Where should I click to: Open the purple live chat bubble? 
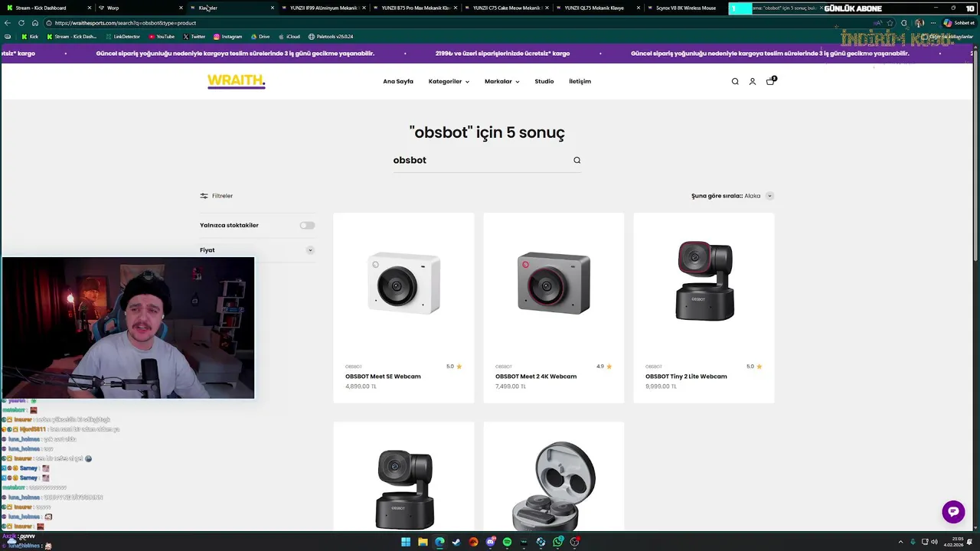click(x=953, y=512)
